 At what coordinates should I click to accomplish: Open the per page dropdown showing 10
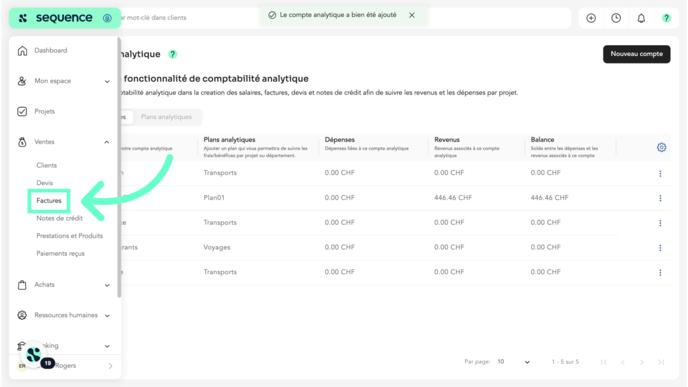(x=513, y=362)
